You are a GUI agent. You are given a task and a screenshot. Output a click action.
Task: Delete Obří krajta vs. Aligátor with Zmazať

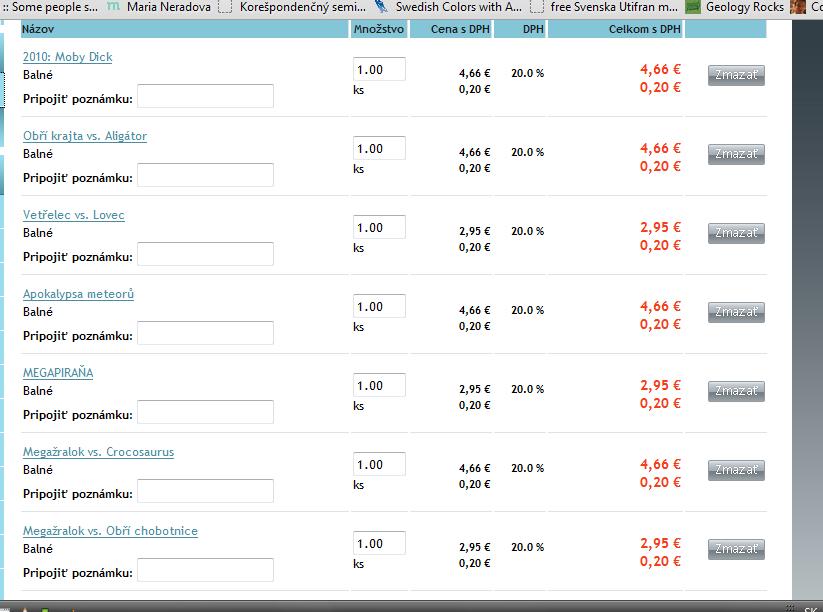tap(736, 154)
